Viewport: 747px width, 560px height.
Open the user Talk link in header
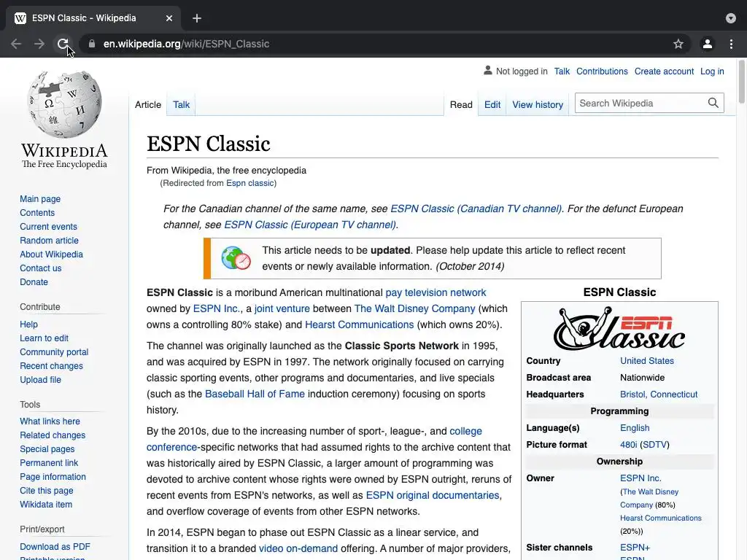[x=562, y=71]
